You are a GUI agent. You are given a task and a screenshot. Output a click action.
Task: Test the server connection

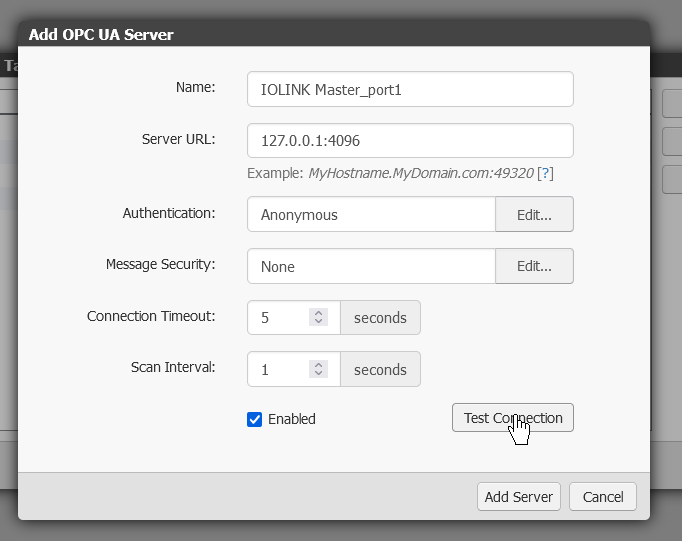point(513,417)
